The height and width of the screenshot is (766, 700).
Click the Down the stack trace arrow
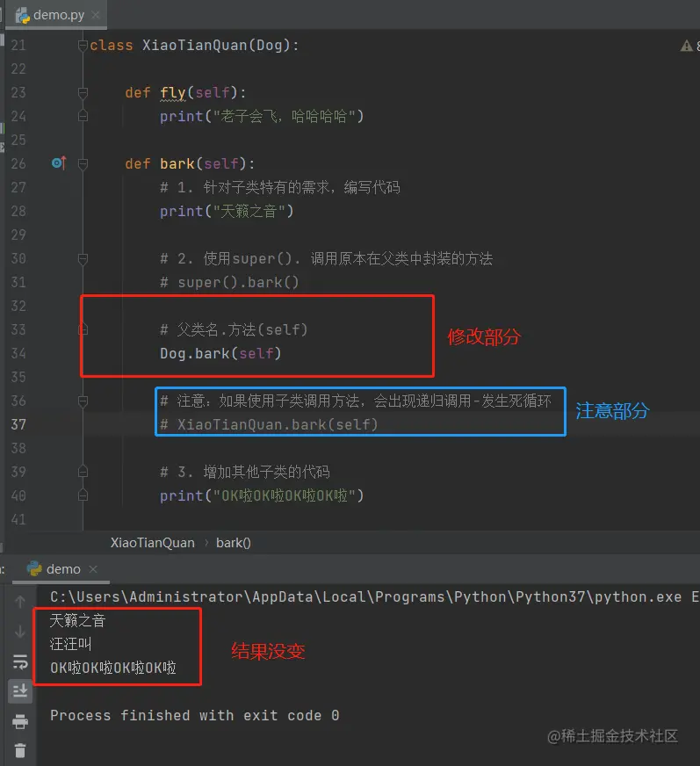(x=20, y=632)
